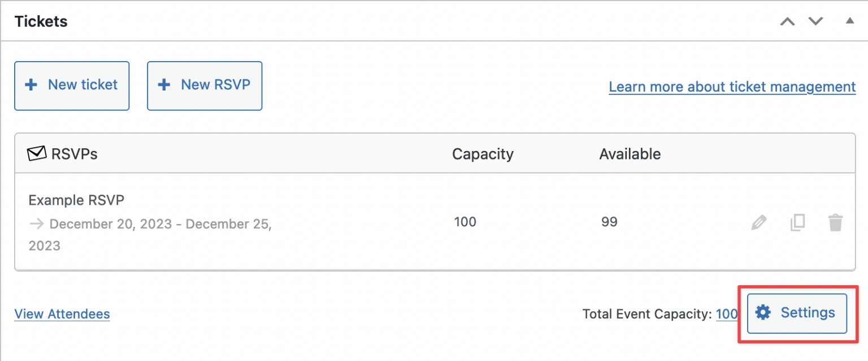Click the plus icon on New ticket
The height and width of the screenshot is (361, 868).
[30, 85]
